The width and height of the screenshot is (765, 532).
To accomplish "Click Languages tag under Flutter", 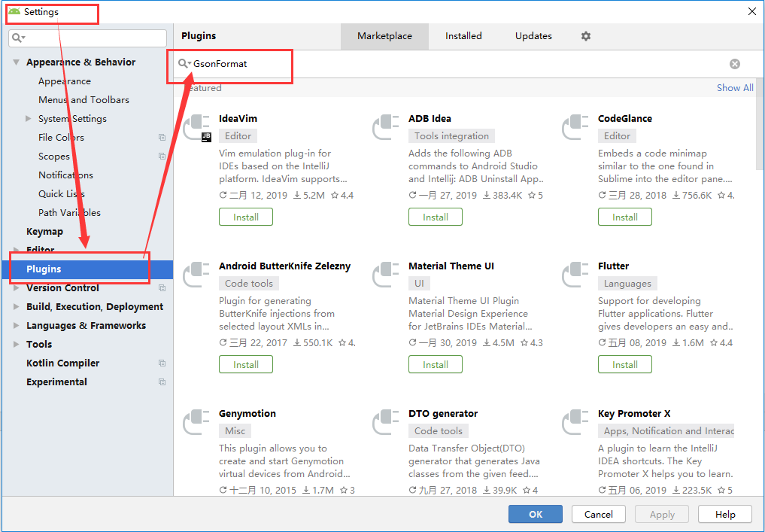I will pos(627,284).
